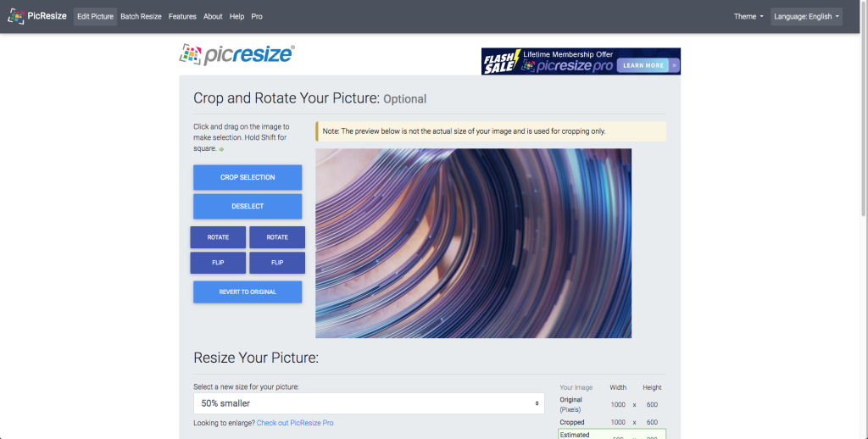868x439 pixels.
Task: Expand the Language: English dropdown
Action: (806, 16)
